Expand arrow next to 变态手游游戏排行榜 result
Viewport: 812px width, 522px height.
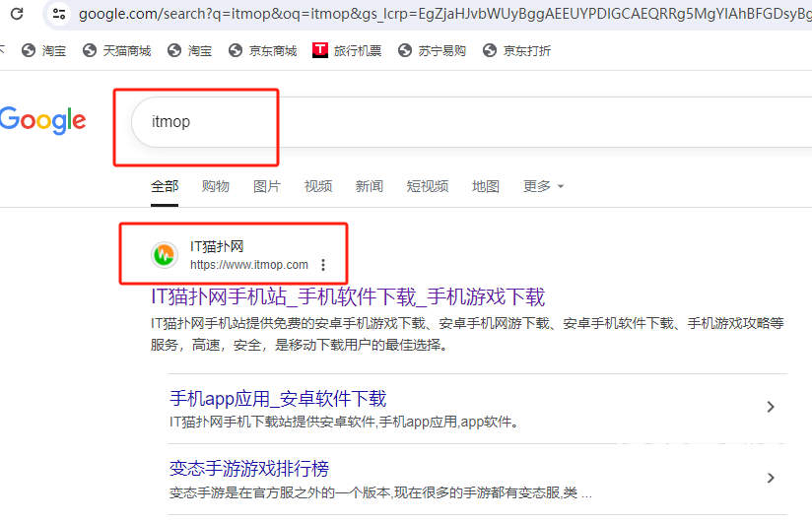click(771, 478)
